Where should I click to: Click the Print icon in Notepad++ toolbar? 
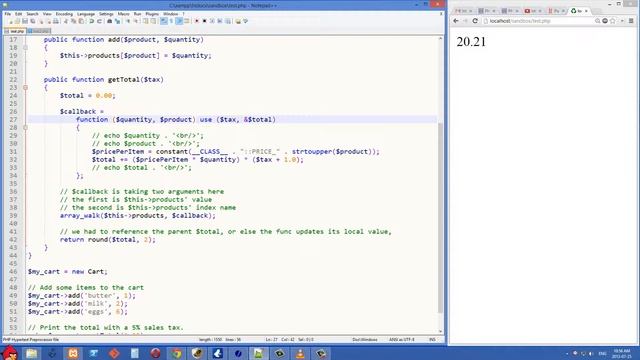(x=56, y=21)
